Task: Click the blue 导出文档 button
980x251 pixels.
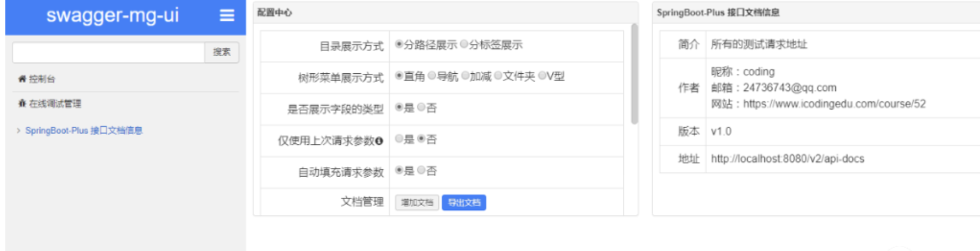Action: tap(464, 203)
